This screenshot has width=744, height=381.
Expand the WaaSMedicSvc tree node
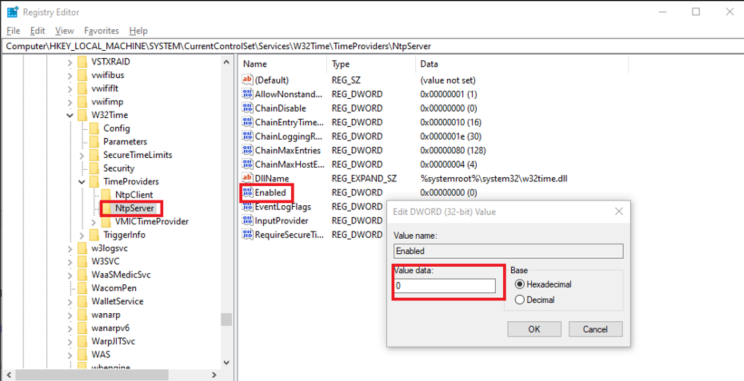(70, 275)
